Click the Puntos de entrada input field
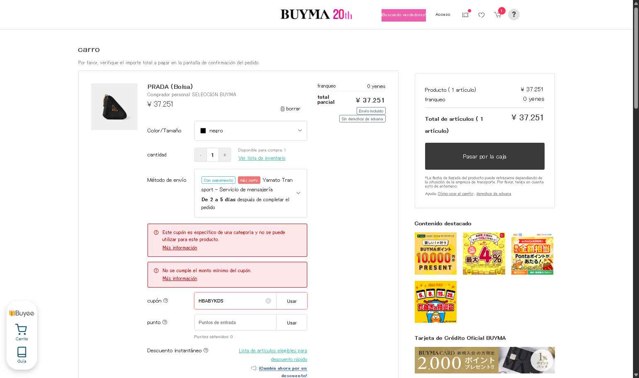 235,323
